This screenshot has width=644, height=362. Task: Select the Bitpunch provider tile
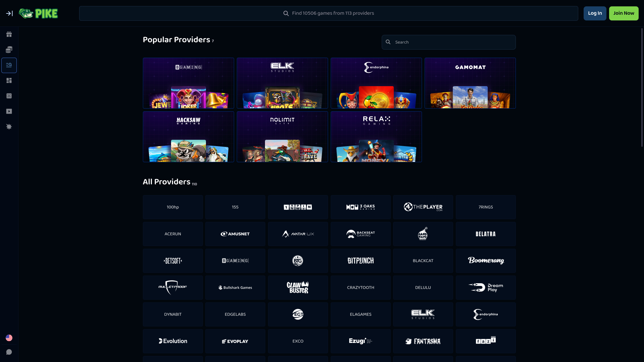361,261
